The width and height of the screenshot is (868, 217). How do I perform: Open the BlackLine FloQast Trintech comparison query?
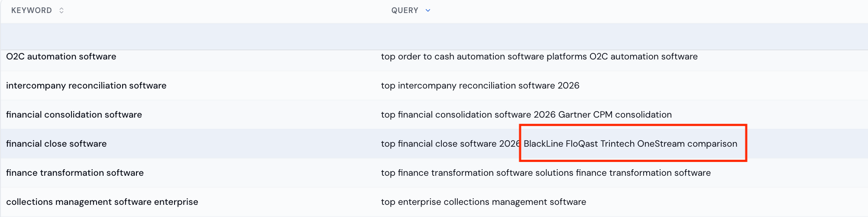(559, 144)
